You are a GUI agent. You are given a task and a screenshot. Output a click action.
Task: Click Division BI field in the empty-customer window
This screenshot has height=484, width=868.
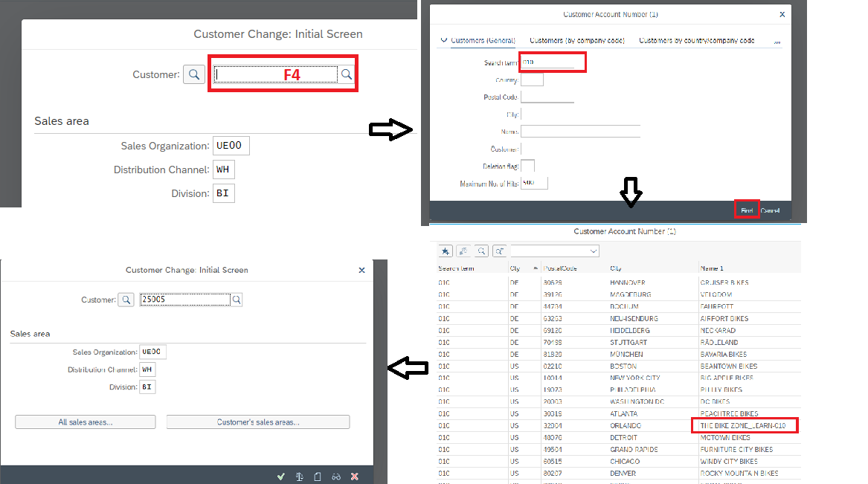tap(224, 193)
